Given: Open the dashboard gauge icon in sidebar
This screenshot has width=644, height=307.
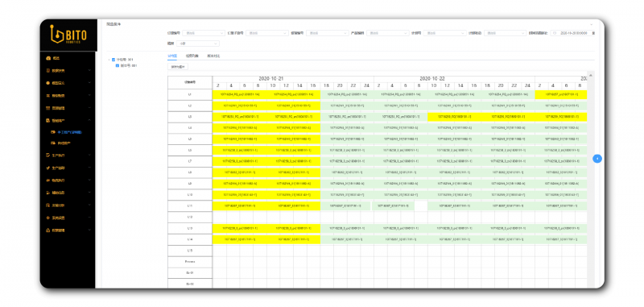Looking at the screenshot, I should (x=48, y=58).
